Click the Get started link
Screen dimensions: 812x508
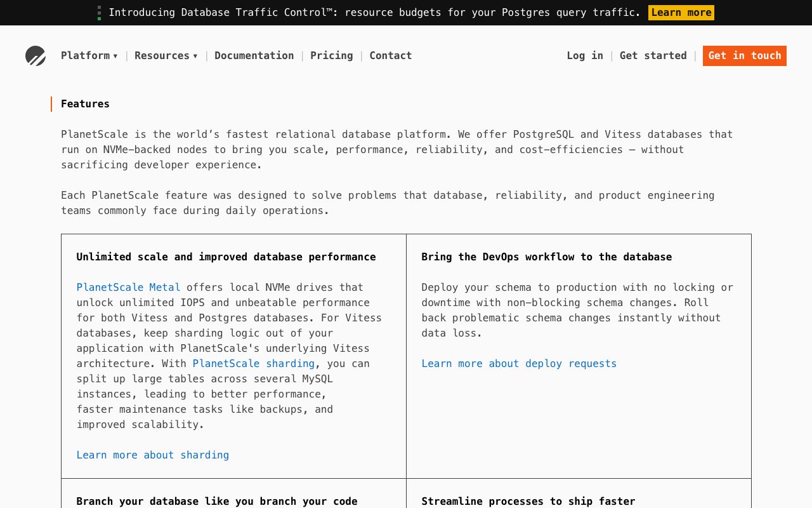[x=653, y=56]
